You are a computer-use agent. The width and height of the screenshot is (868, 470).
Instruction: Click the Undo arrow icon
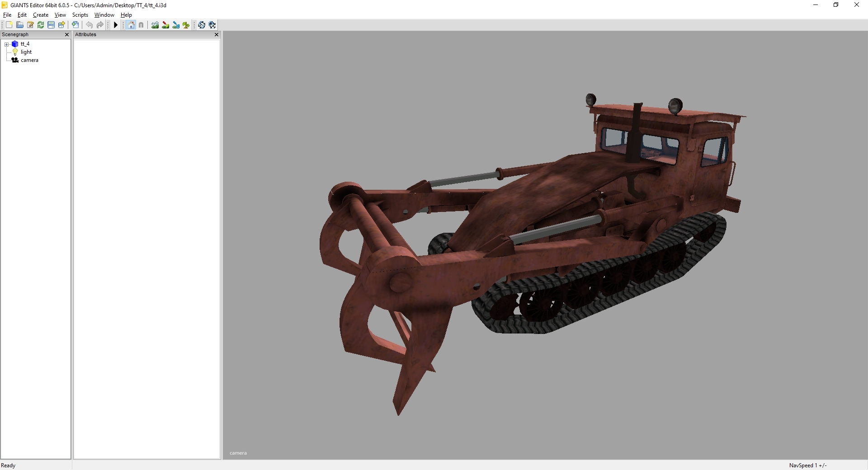coord(90,25)
